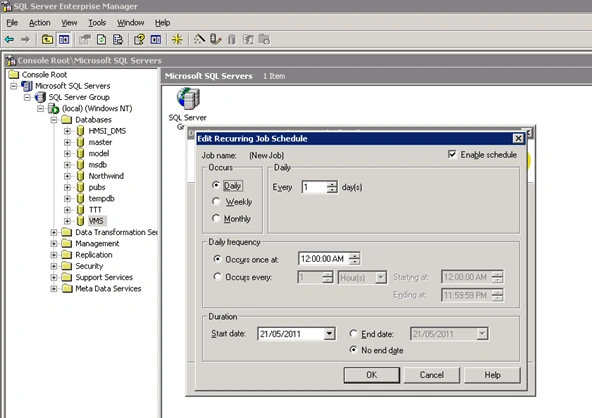Click the Up one level folder icon
The image size is (592, 418).
(47, 39)
